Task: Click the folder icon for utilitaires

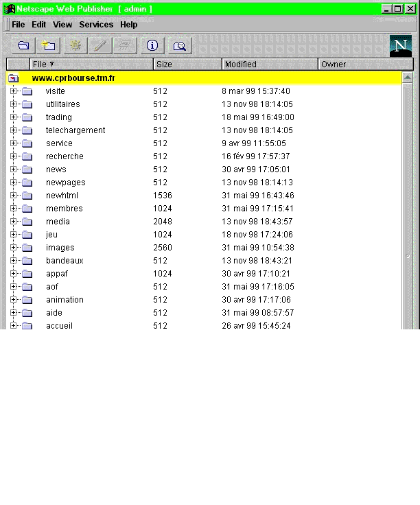Action: click(x=27, y=104)
